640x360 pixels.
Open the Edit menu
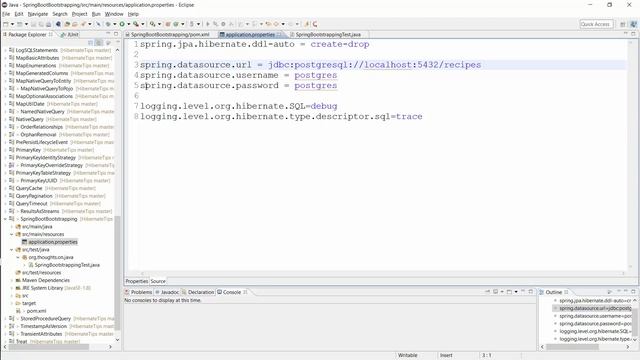coord(19,14)
